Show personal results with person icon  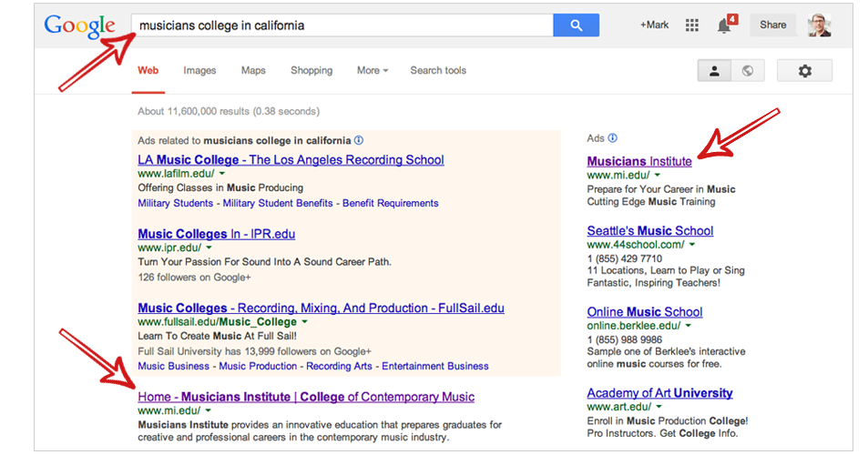tap(714, 71)
